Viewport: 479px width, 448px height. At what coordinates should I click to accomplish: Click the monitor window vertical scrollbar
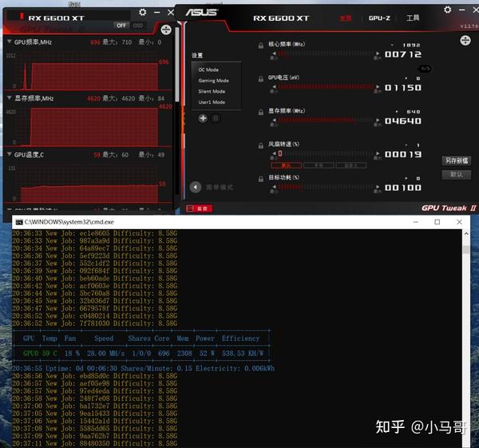(177, 65)
